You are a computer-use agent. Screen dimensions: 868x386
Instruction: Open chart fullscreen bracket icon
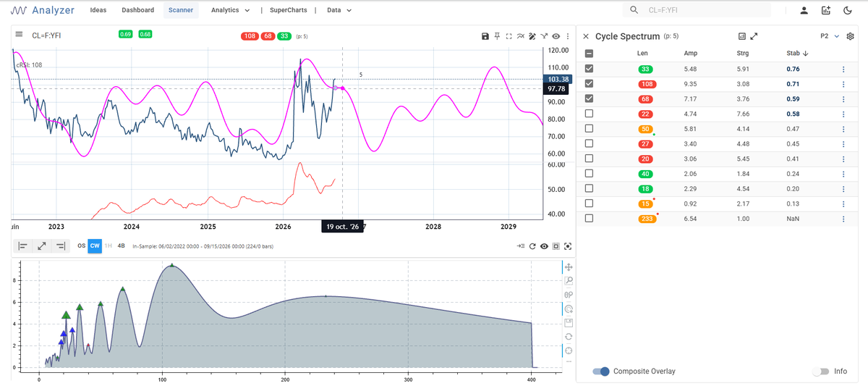[x=509, y=36]
